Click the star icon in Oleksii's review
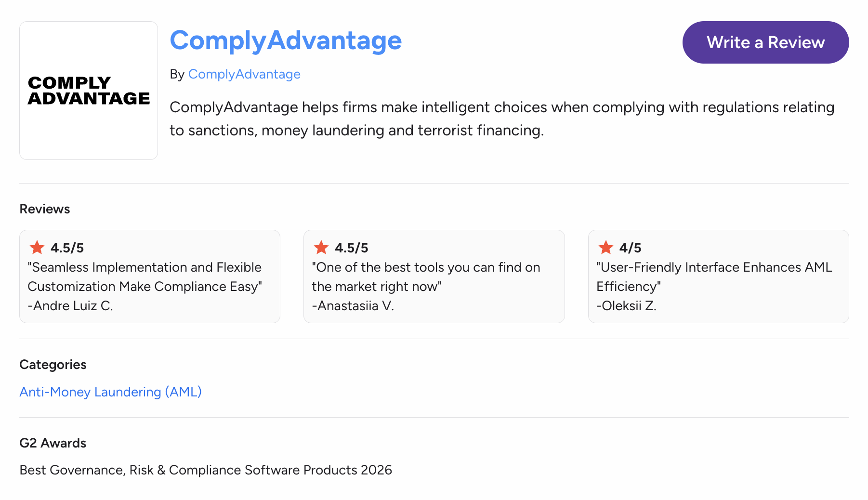 (605, 248)
